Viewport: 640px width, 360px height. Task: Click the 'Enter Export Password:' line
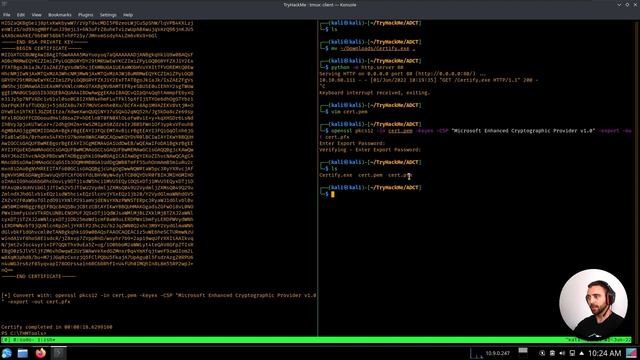pyautogui.click(x=352, y=143)
